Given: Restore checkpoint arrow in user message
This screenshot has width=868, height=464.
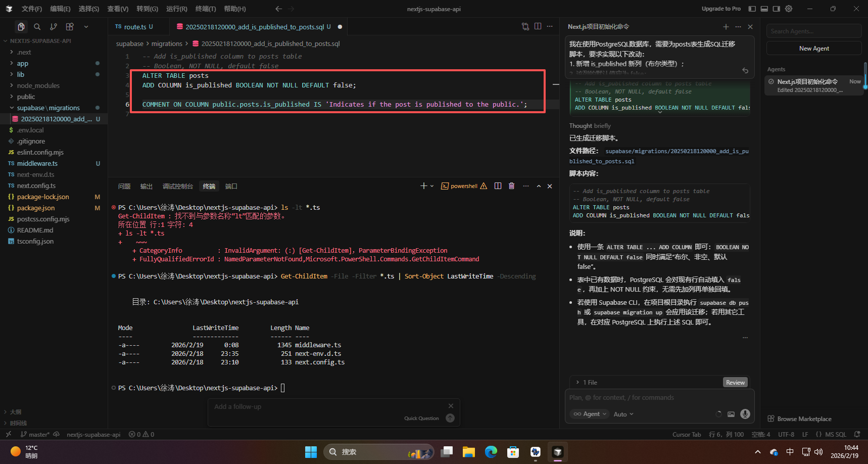Looking at the screenshot, I should pyautogui.click(x=745, y=70).
